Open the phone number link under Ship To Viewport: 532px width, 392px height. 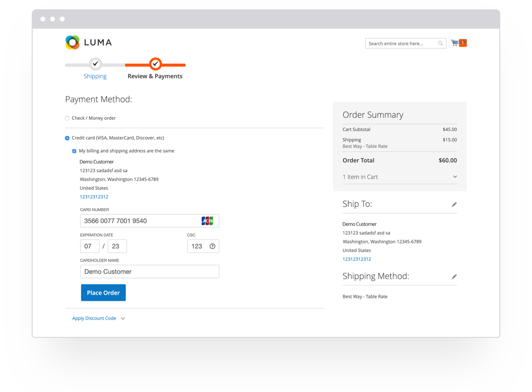[357, 259]
